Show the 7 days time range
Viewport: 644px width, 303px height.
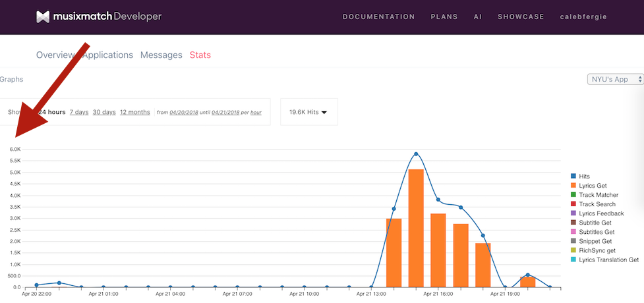point(79,112)
